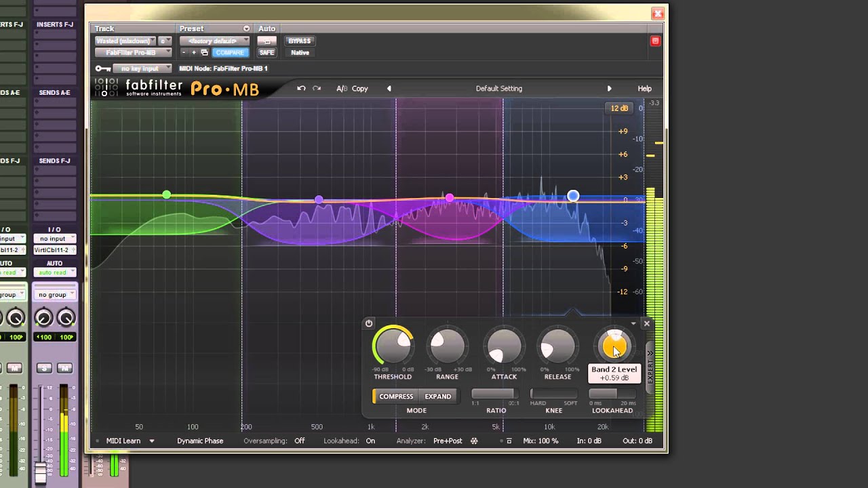Select the green low band handle
The image size is (868, 488).
click(x=167, y=195)
